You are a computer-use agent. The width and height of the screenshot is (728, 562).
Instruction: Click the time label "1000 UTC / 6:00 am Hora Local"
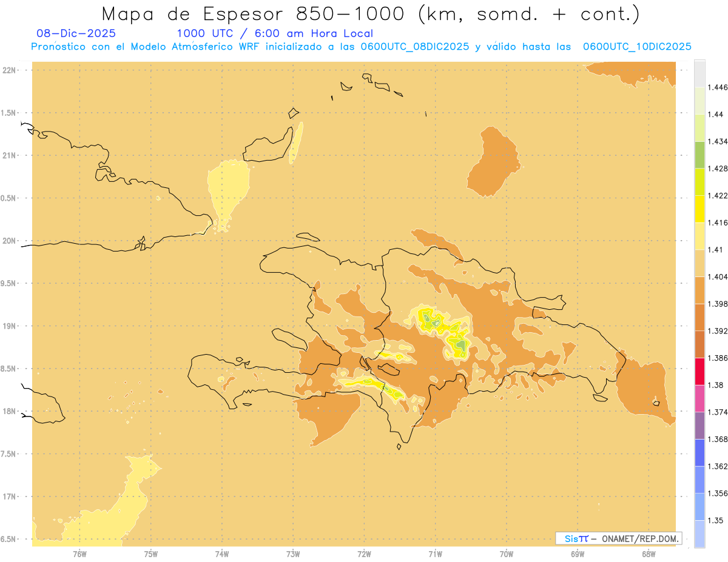click(275, 33)
